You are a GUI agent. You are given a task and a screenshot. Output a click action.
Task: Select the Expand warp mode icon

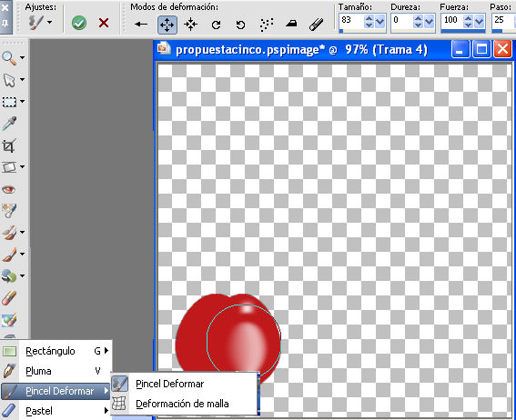167,25
